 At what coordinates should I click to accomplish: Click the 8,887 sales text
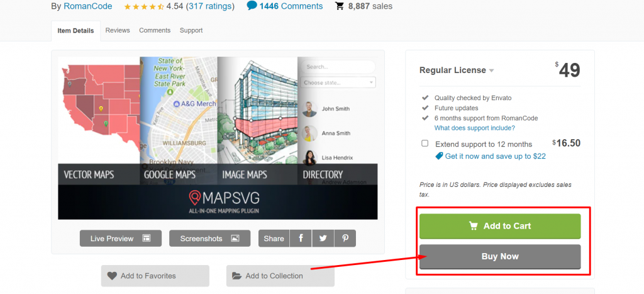coord(370,6)
